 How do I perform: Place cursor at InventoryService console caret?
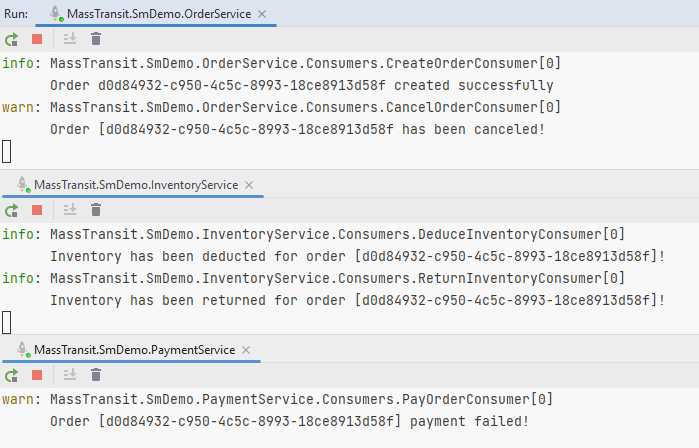[7, 322]
